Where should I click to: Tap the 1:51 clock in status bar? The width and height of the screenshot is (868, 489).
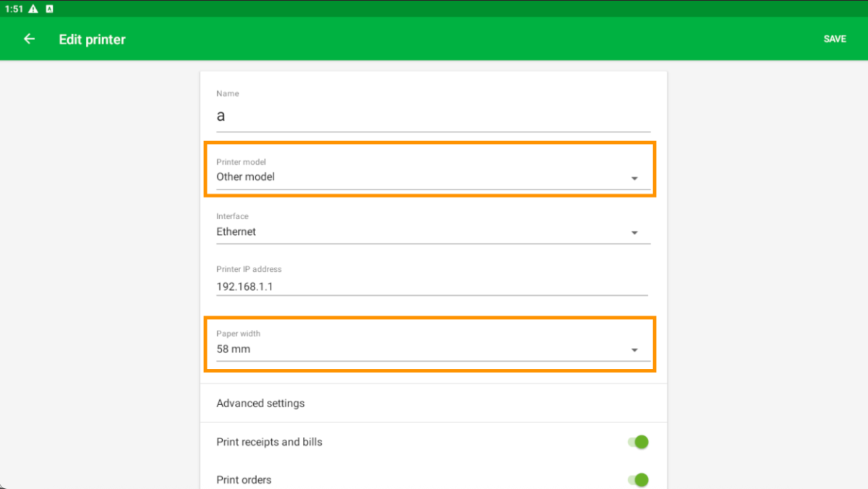click(x=14, y=9)
